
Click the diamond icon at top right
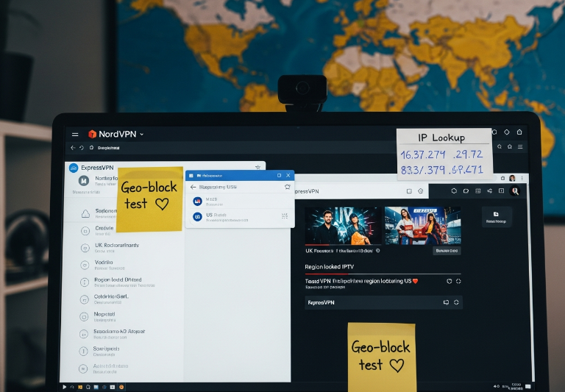[x=507, y=132]
